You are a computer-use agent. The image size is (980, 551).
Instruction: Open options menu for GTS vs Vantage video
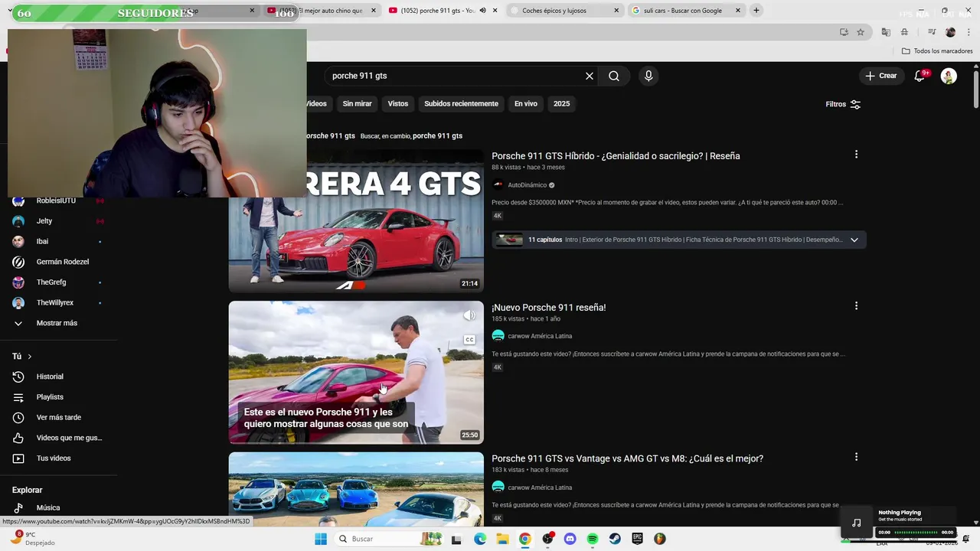856,457
